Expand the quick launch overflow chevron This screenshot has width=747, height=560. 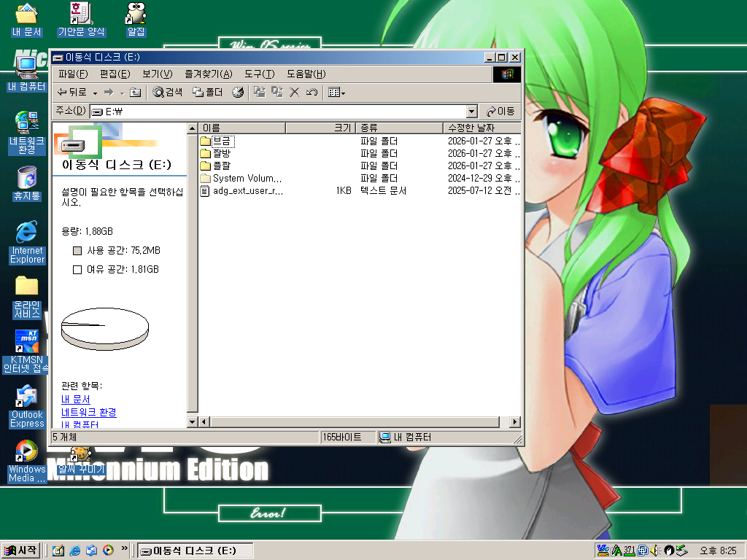pyautogui.click(x=124, y=548)
